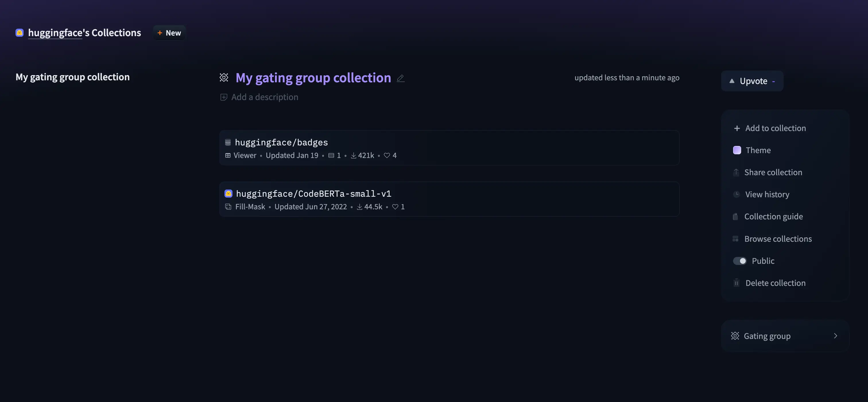The height and width of the screenshot is (402, 868).
Task: Open the huggingface/CodeBERTa-small-v1 model link
Action: pos(313,194)
